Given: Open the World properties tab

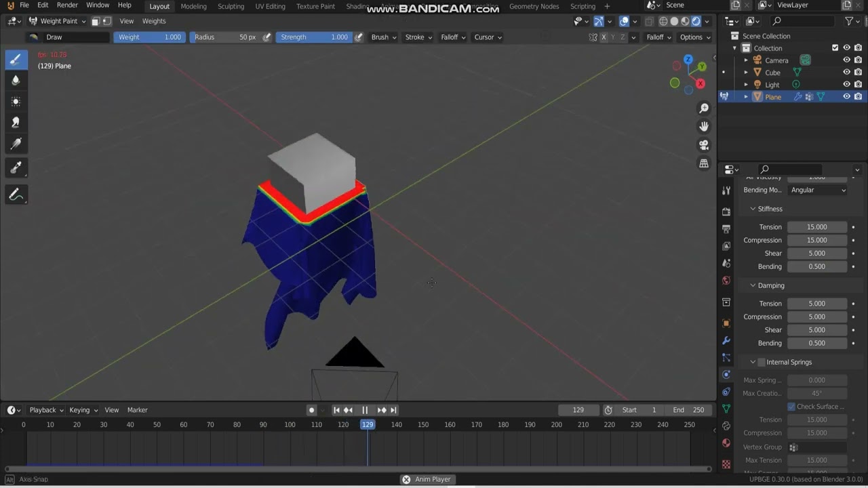Looking at the screenshot, I should (x=726, y=281).
